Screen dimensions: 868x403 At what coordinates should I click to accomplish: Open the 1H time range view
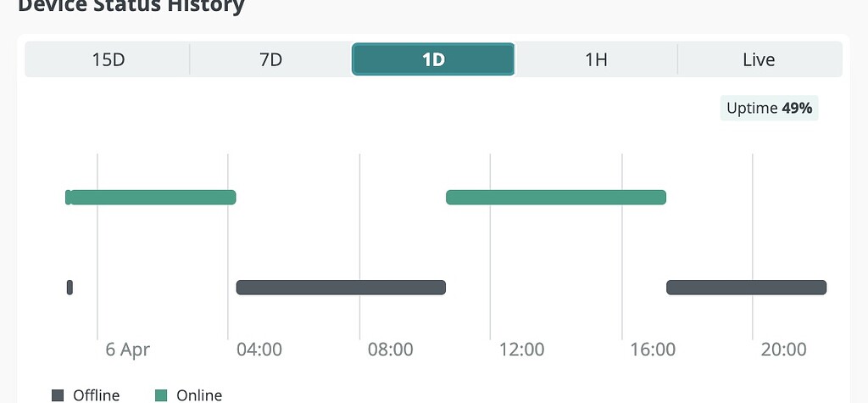point(596,59)
